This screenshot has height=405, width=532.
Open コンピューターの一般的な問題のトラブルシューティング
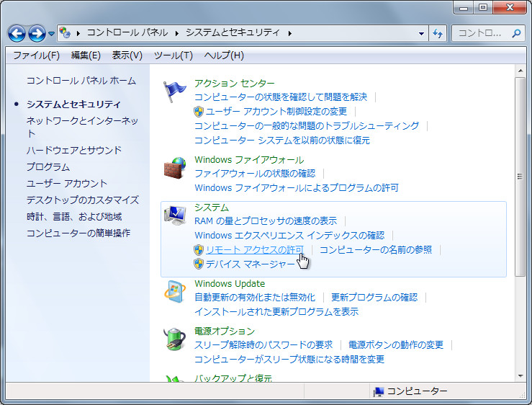click(x=307, y=126)
